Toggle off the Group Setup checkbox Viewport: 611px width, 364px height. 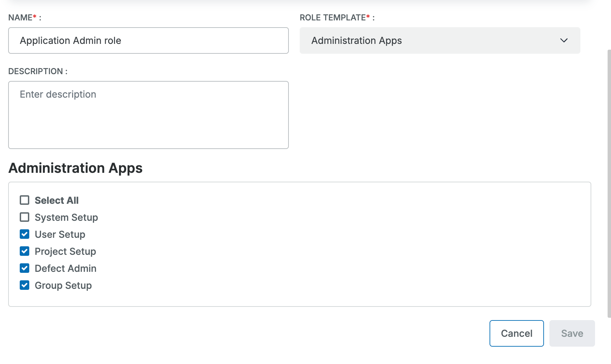pos(24,285)
